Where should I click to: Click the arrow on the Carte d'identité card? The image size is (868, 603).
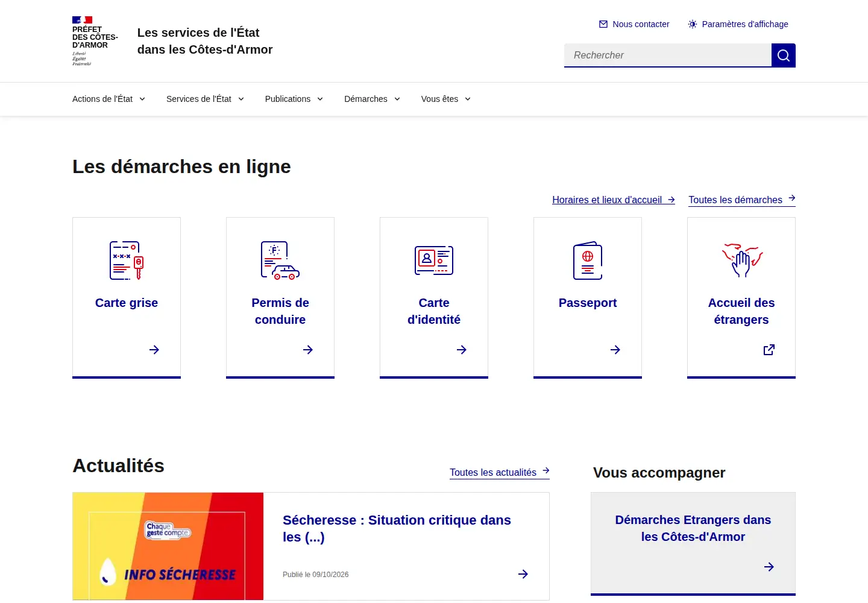click(x=462, y=350)
